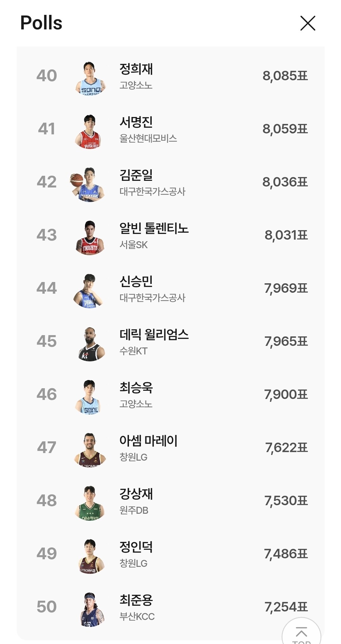Screen dimensions: 341x644
Task: Tap the team label 울산현대모비스
Action: click(148, 138)
